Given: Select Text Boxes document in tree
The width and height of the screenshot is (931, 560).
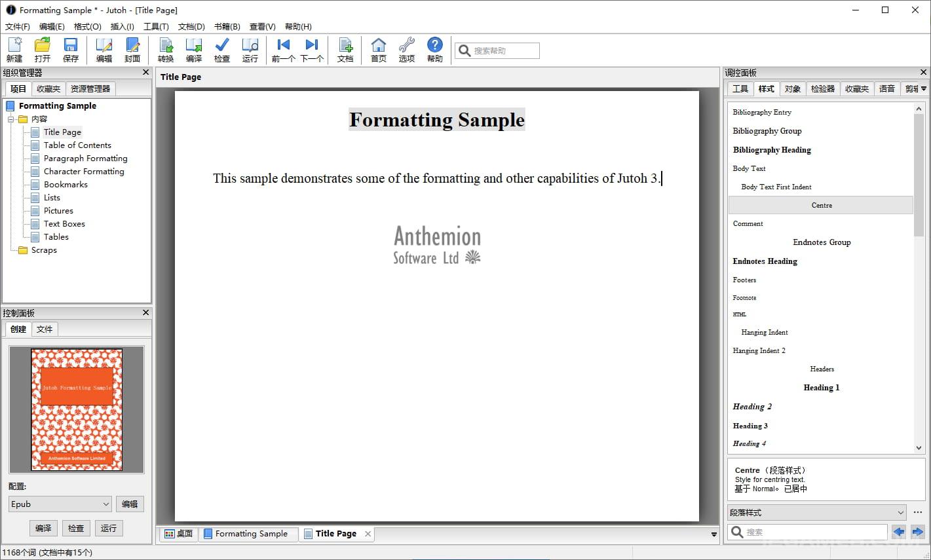Looking at the screenshot, I should tap(64, 224).
